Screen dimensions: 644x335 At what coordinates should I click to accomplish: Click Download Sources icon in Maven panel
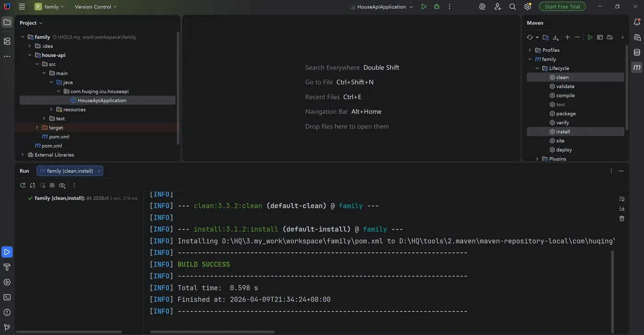coord(556,37)
